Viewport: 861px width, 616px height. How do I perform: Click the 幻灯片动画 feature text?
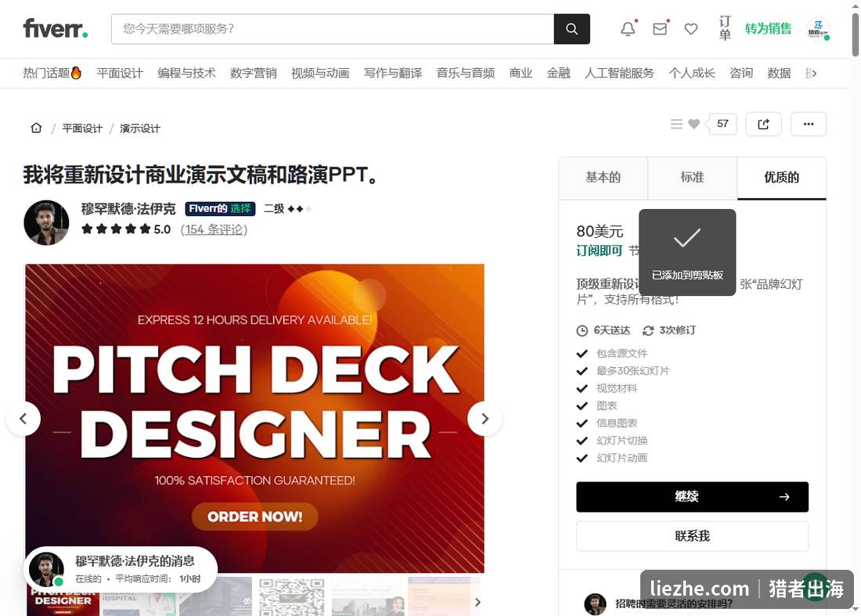pos(622,458)
